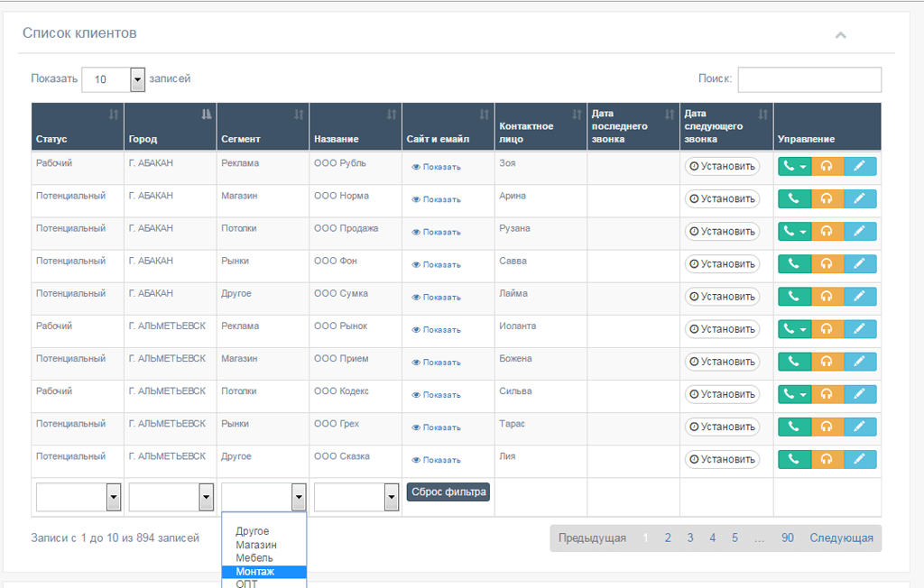Click green phone call button for ООО Рубль

(x=794, y=167)
